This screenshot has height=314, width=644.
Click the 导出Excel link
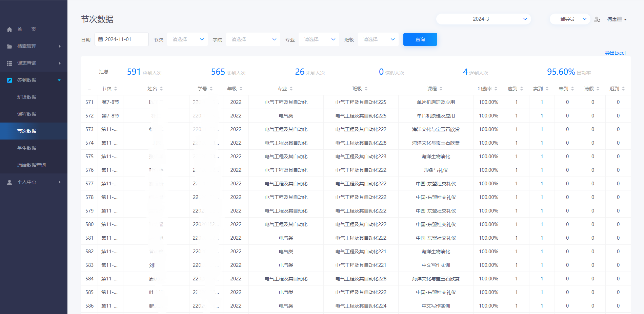(x=615, y=53)
